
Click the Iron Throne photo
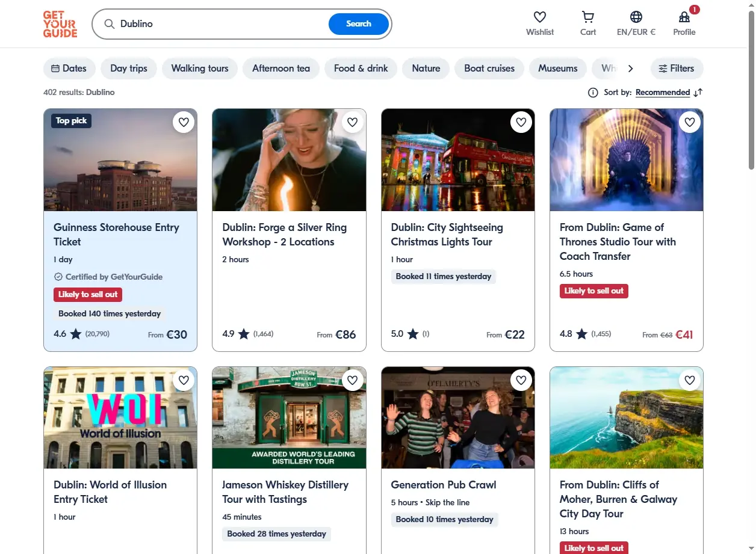tap(627, 160)
